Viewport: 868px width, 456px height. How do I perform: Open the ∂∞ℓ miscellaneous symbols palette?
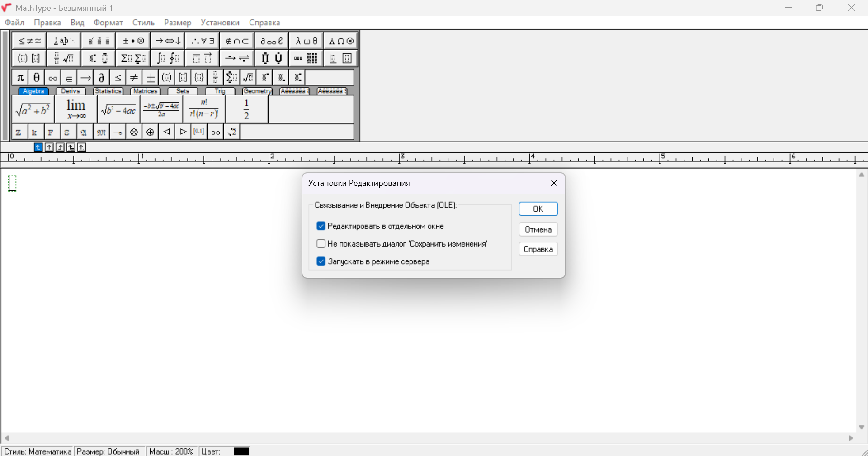point(272,41)
